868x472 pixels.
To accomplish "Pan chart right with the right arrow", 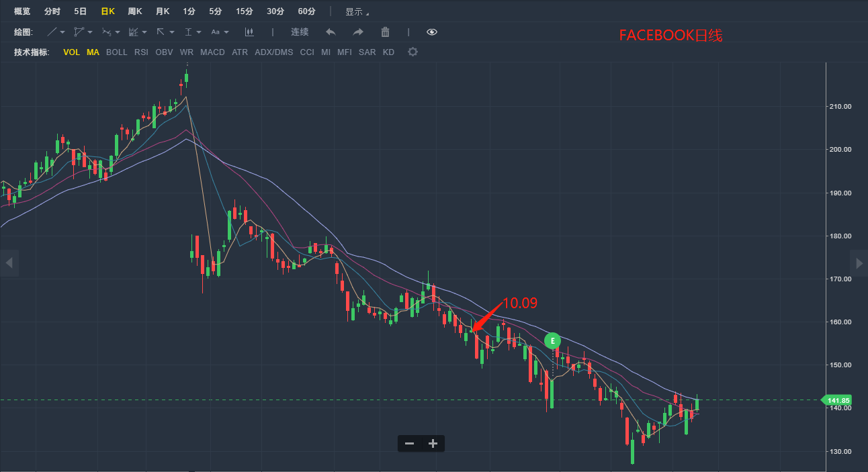I will pos(859,263).
